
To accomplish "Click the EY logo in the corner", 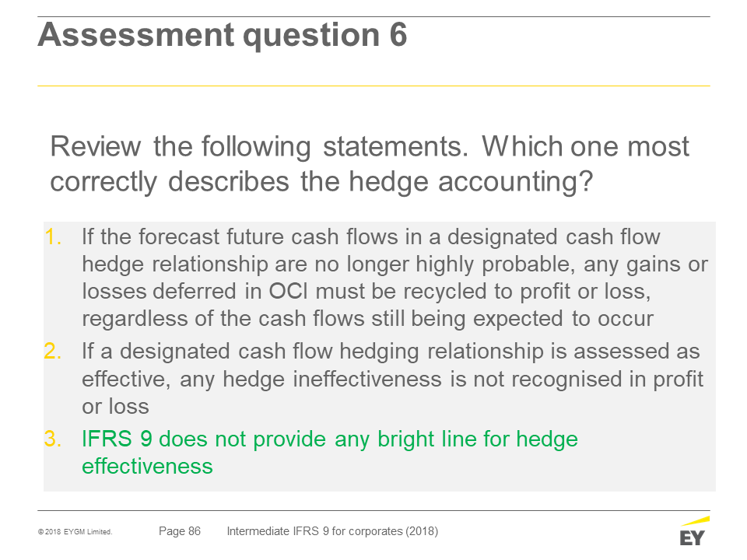I will click(x=694, y=531).
